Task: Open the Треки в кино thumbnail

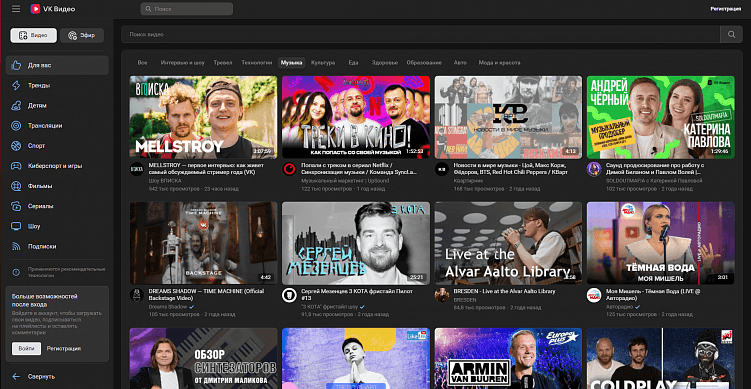Action: pyautogui.click(x=356, y=117)
